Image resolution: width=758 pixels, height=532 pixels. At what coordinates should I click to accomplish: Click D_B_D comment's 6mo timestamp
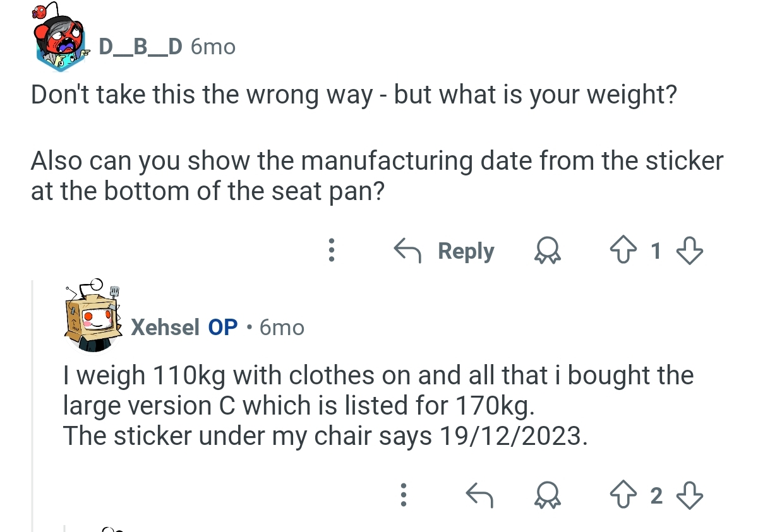click(x=212, y=46)
